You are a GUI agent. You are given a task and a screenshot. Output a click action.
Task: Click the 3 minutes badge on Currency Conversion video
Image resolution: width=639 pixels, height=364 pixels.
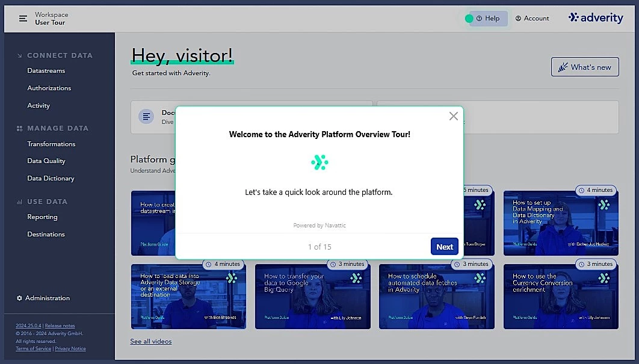596,264
